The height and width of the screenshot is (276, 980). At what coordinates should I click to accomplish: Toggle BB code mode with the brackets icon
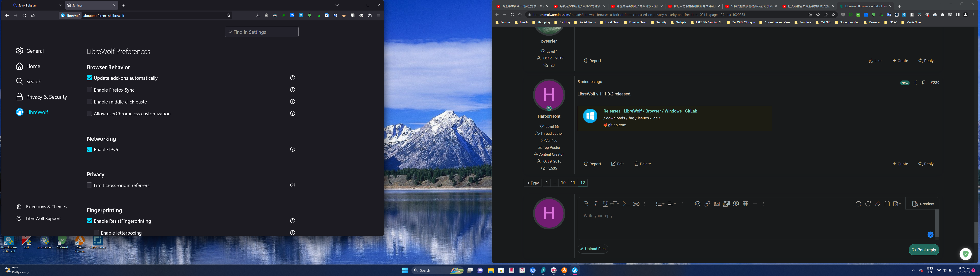click(887, 204)
